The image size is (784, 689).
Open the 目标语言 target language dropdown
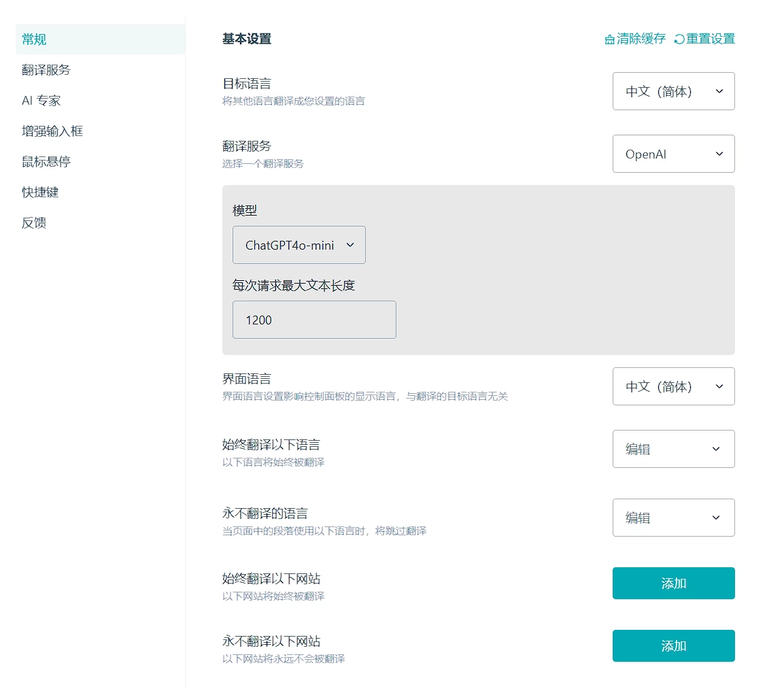673,91
